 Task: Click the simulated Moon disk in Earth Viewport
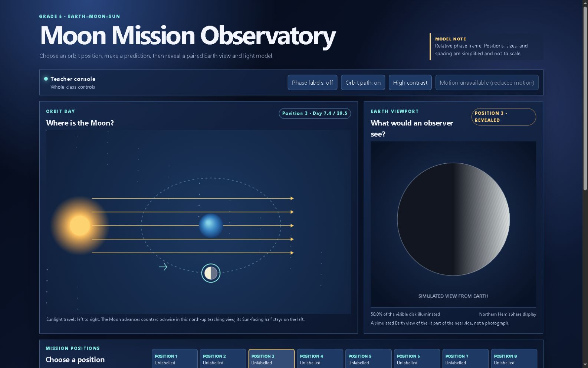453,219
